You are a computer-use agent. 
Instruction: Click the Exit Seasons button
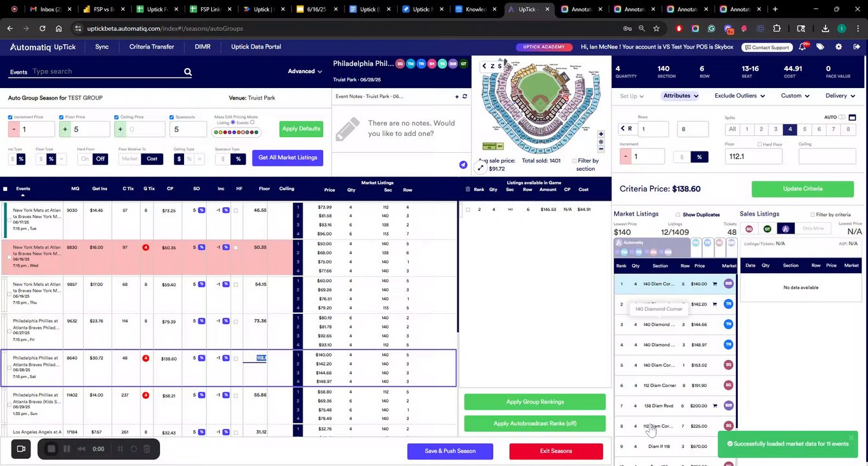556,451
